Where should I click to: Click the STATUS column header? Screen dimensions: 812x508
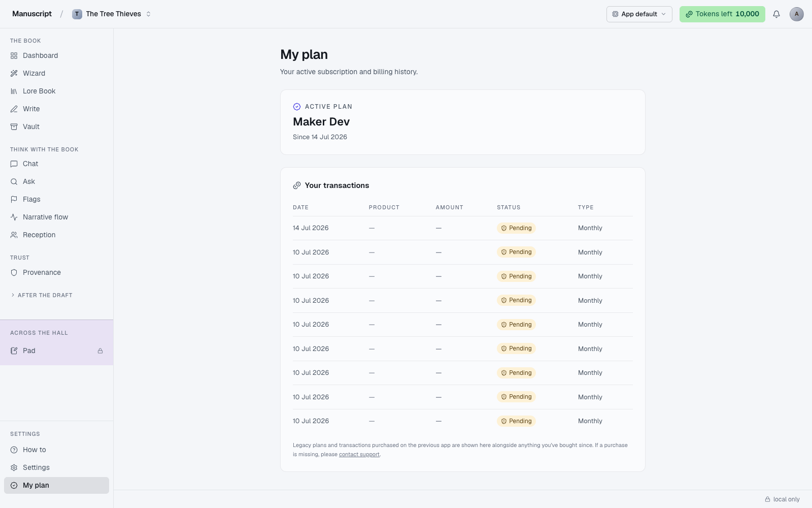click(x=509, y=208)
